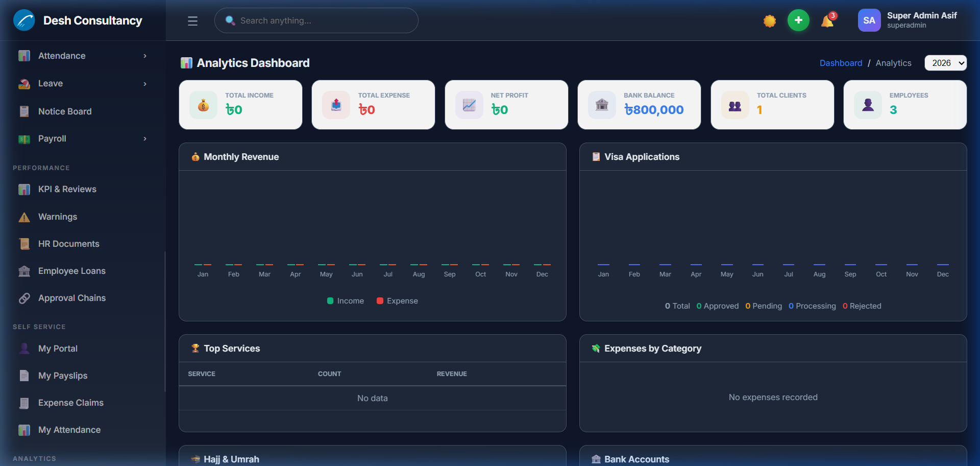980x466 pixels.
Task: Expand the Leave submenu chevron
Action: (x=145, y=84)
